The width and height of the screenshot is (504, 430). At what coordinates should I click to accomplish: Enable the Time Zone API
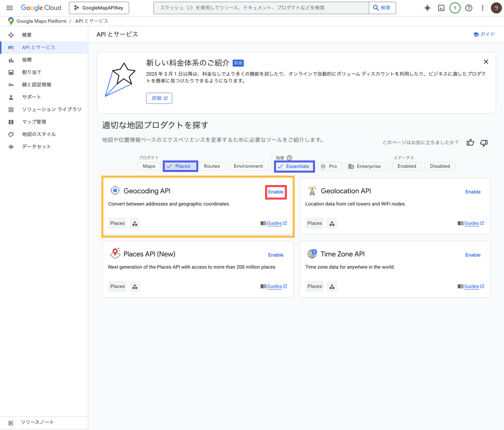[473, 255]
